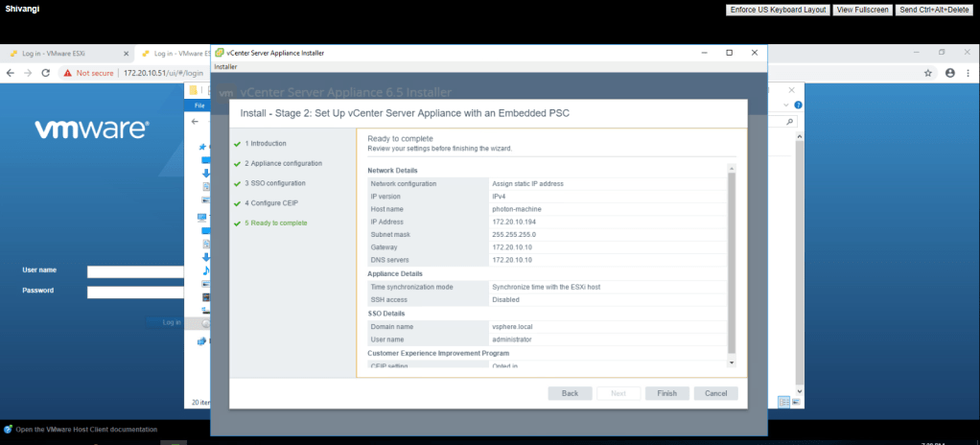Click the browser back arrow

(x=11, y=73)
